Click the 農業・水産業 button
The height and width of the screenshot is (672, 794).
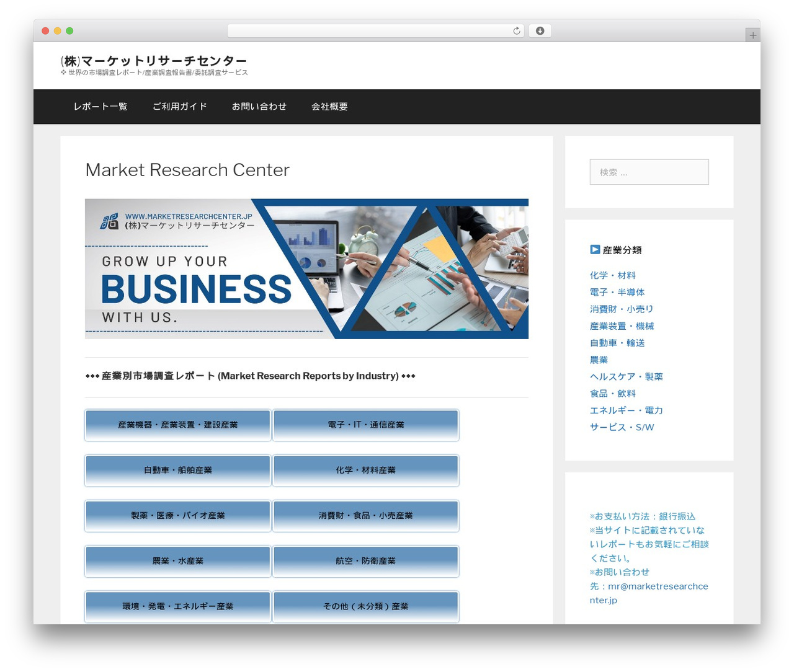[178, 560]
